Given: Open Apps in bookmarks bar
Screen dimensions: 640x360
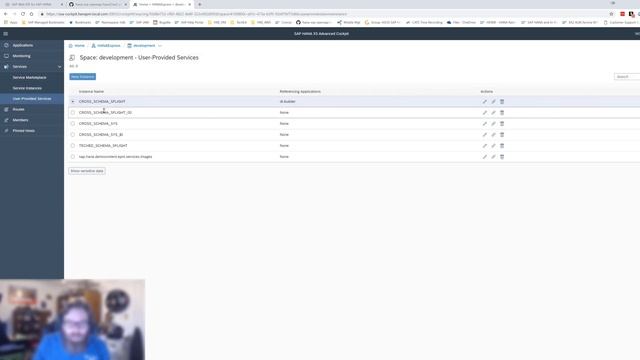Looking at the screenshot, I should point(11,22).
